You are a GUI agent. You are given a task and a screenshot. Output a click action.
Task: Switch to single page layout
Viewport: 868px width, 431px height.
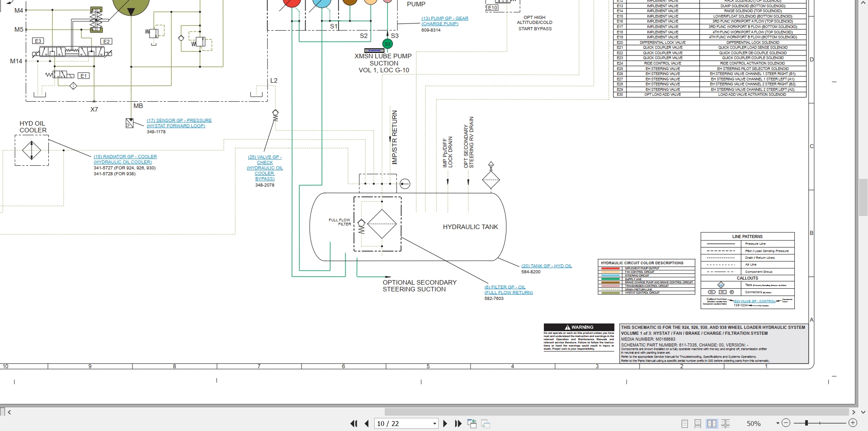pos(684,423)
